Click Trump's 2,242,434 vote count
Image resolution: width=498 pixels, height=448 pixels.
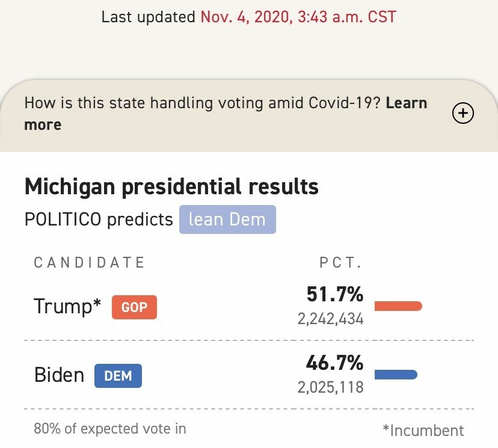(330, 318)
